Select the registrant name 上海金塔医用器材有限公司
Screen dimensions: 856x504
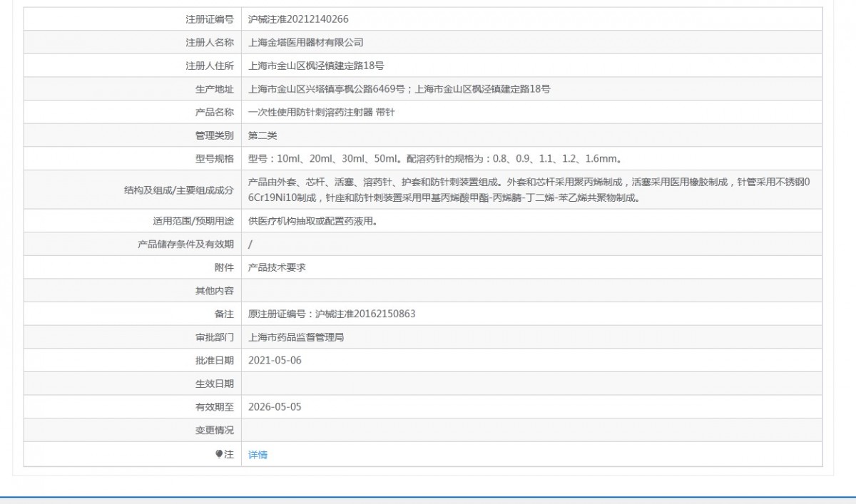[x=305, y=43]
